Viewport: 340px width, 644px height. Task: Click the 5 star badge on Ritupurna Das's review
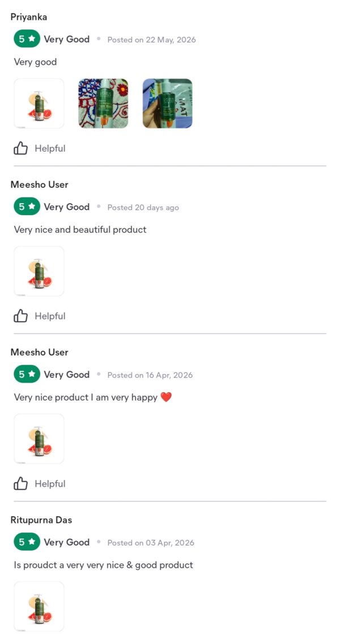[27, 542]
